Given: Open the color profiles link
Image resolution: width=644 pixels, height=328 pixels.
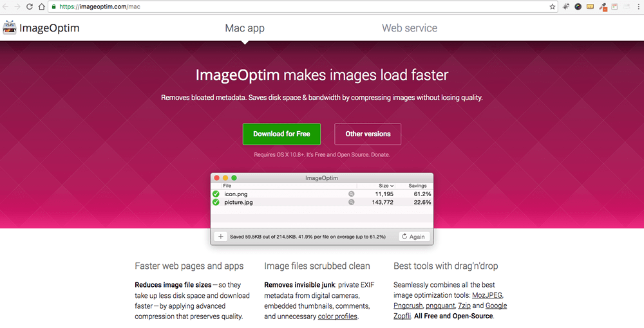Looking at the screenshot, I should [337, 316].
